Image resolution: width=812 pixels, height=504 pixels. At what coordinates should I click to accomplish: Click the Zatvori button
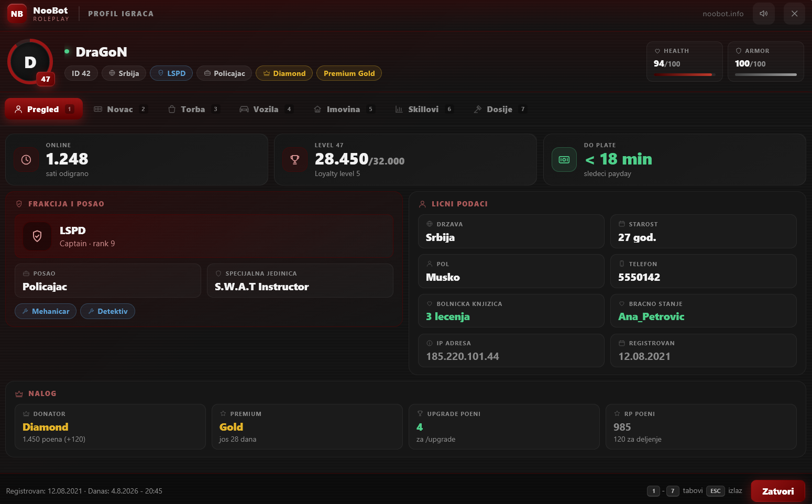[778, 491]
